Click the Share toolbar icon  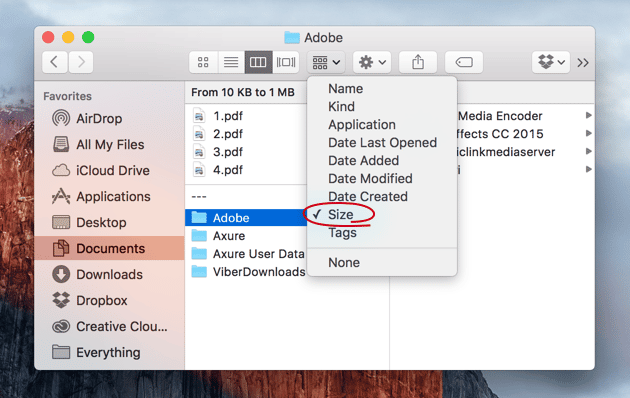click(418, 62)
